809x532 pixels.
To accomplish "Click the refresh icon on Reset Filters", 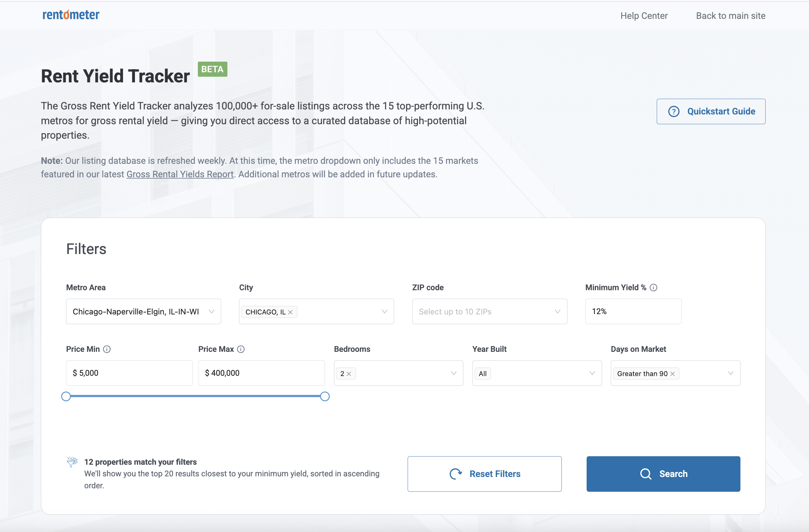I will click(456, 474).
